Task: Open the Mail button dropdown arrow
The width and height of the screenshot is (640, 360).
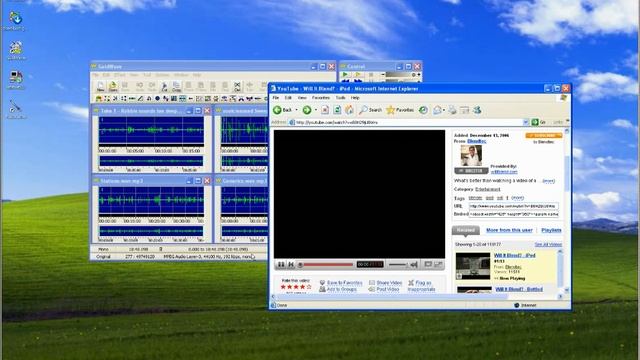Action: (444, 110)
